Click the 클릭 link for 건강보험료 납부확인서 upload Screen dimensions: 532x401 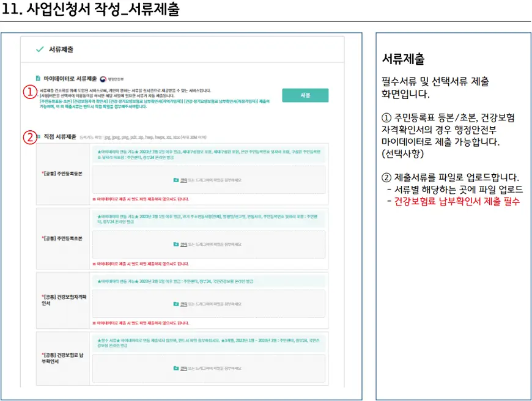click(183, 368)
